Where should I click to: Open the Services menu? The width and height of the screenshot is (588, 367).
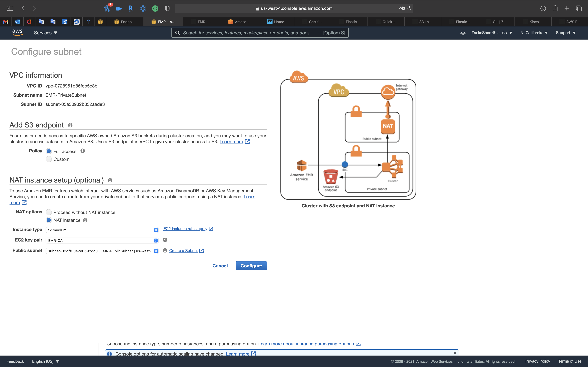[x=45, y=33]
